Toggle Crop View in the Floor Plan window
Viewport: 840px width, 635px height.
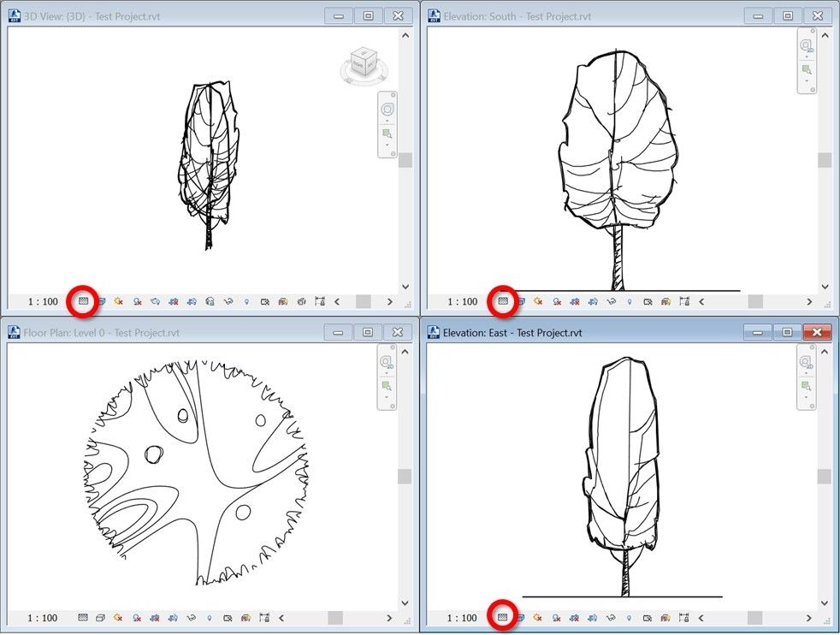(155, 617)
